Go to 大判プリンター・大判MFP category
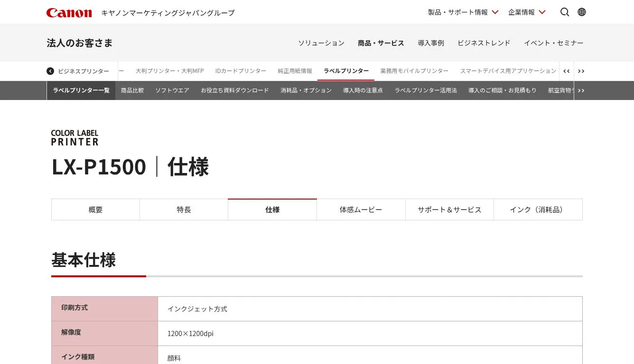This screenshot has height=364, width=634. tap(169, 71)
